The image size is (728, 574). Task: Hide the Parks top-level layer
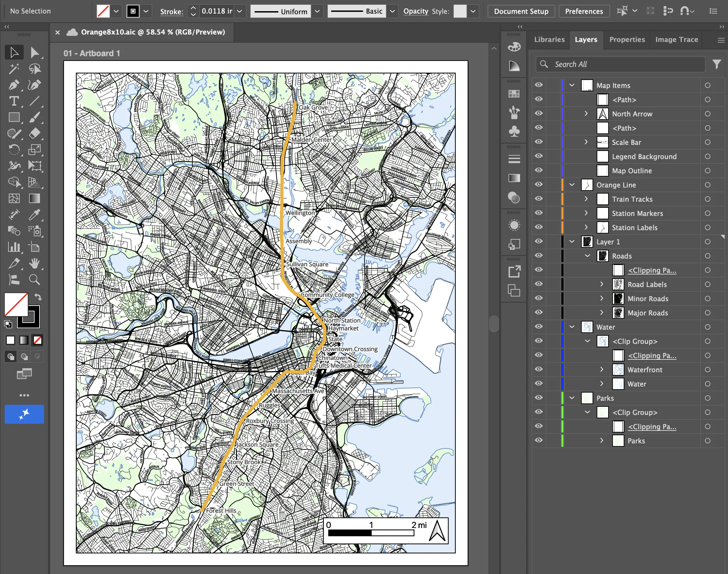pos(539,398)
